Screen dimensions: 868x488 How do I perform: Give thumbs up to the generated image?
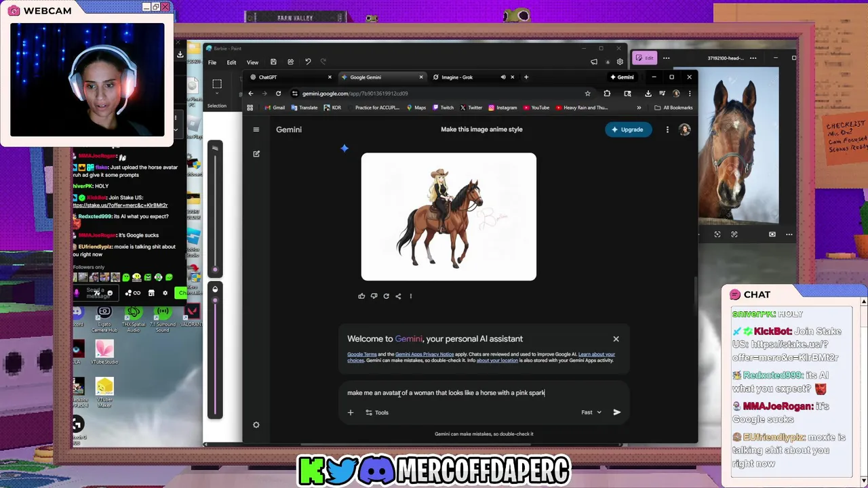pos(361,296)
